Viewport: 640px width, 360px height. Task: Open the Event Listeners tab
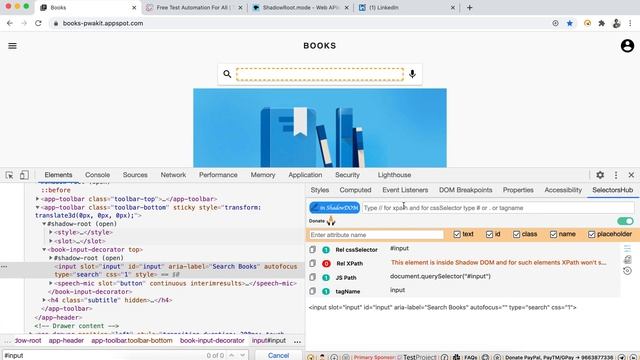point(405,190)
